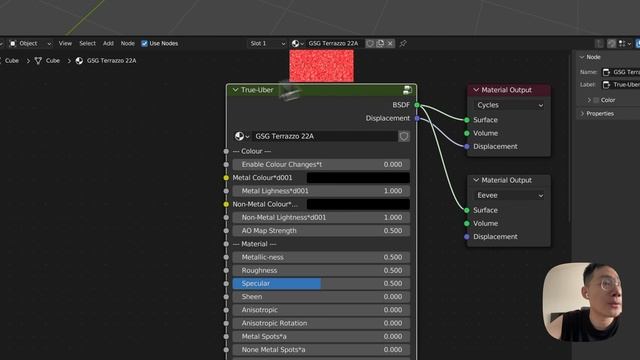Collapse the Eevee Material Output node
Screen dimensions: 640x360
(476, 180)
